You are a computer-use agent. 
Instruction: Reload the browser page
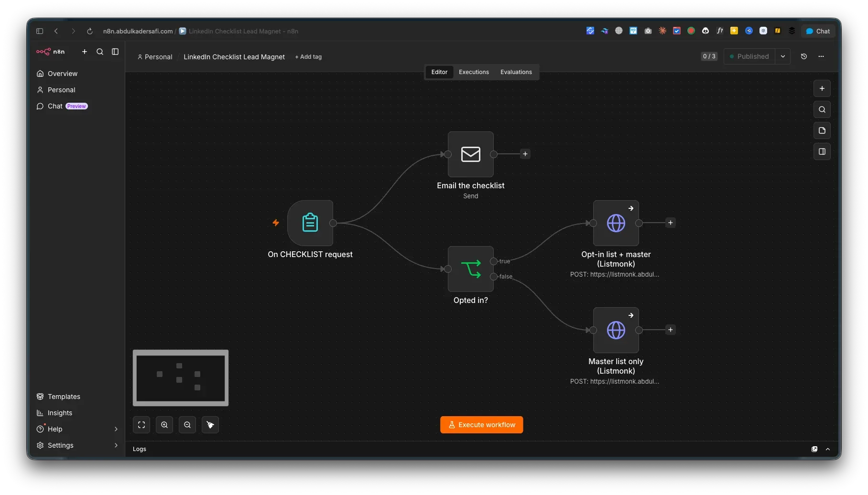[x=89, y=31]
